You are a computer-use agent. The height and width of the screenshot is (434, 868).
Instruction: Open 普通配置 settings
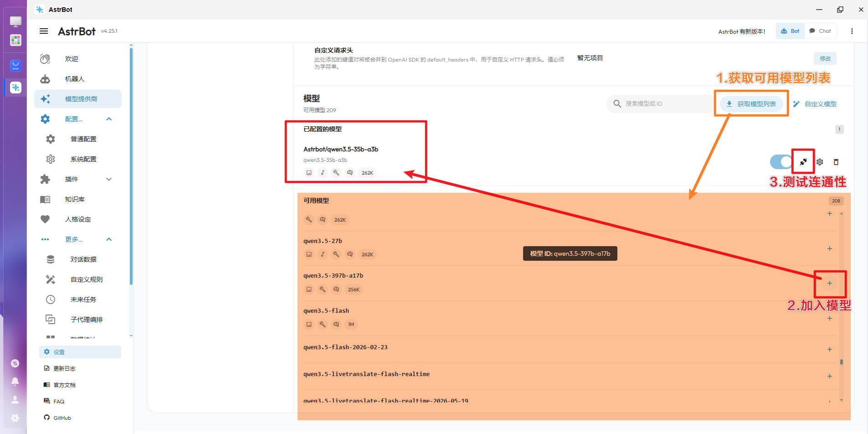point(78,139)
